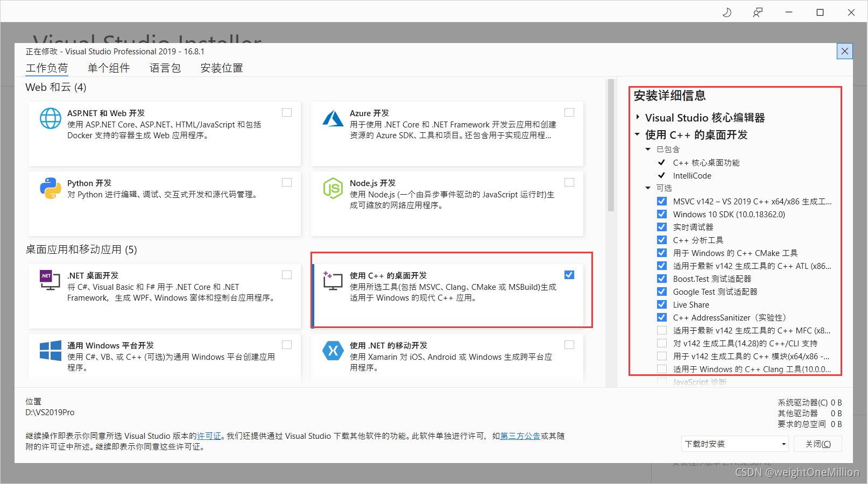This screenshot has height=484, width=868.
Task: Check the Azure 开发 workload checkbox
Action: [569, 112]
